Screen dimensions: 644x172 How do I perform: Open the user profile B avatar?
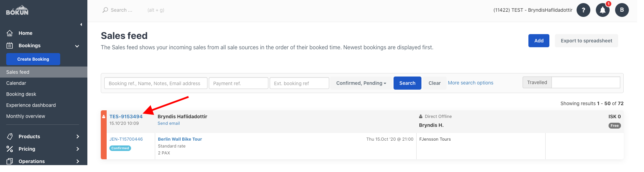coord(622,10)
